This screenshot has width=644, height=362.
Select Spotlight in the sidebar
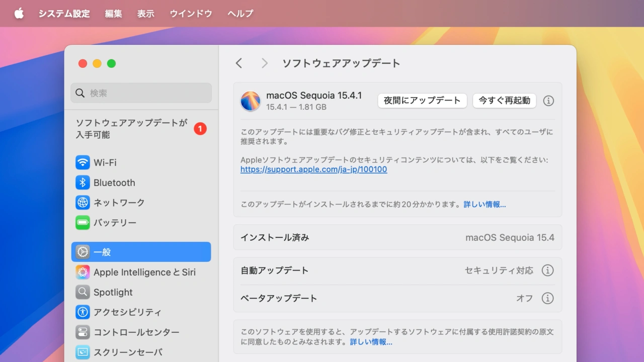113,292
